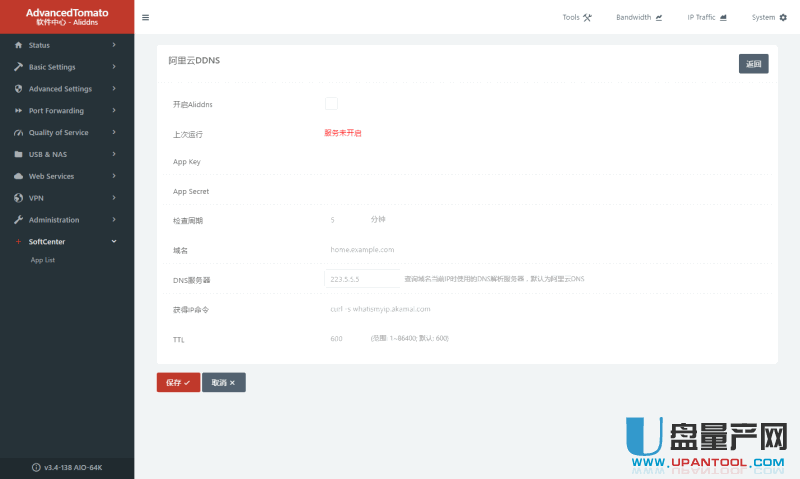The width and height of the screenshot is (800, 479).
Task: Click the 取消 cancel button
Action: (223, 382)
